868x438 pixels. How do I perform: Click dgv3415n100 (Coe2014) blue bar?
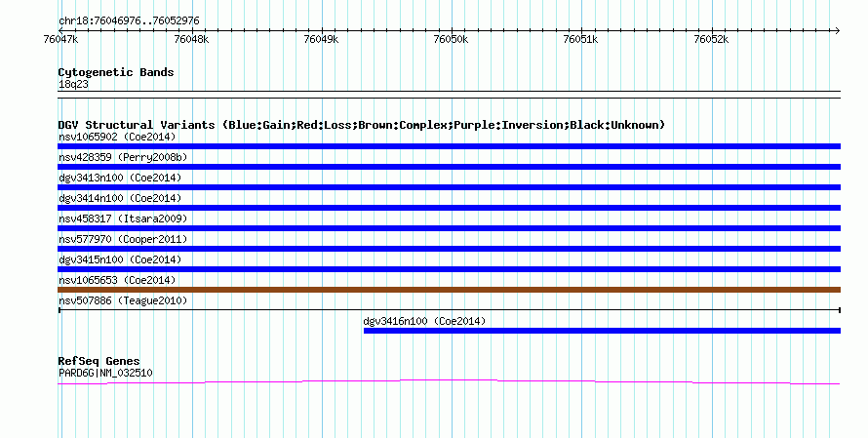click(x=449, y=269)
